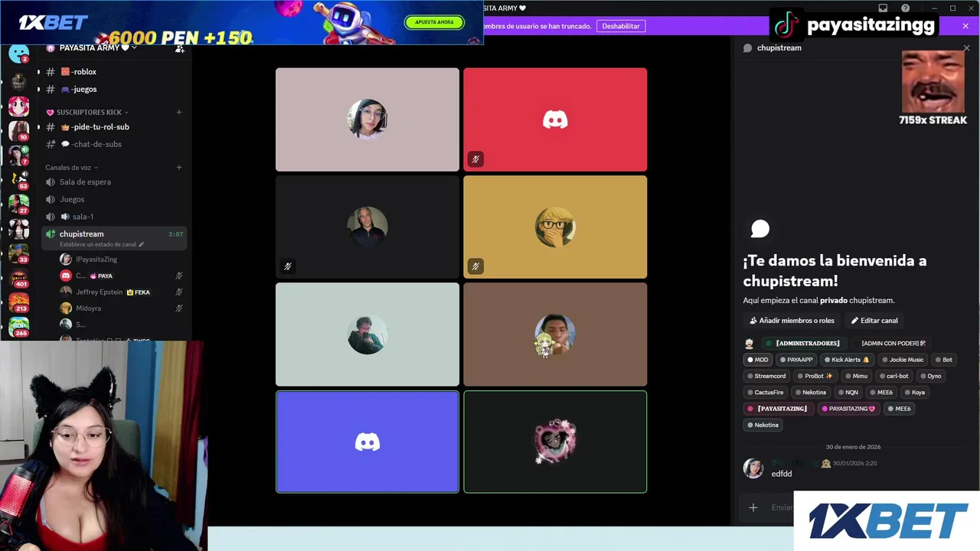Click the [PAYASITAZING] serif role chip

tap(778, 409)
